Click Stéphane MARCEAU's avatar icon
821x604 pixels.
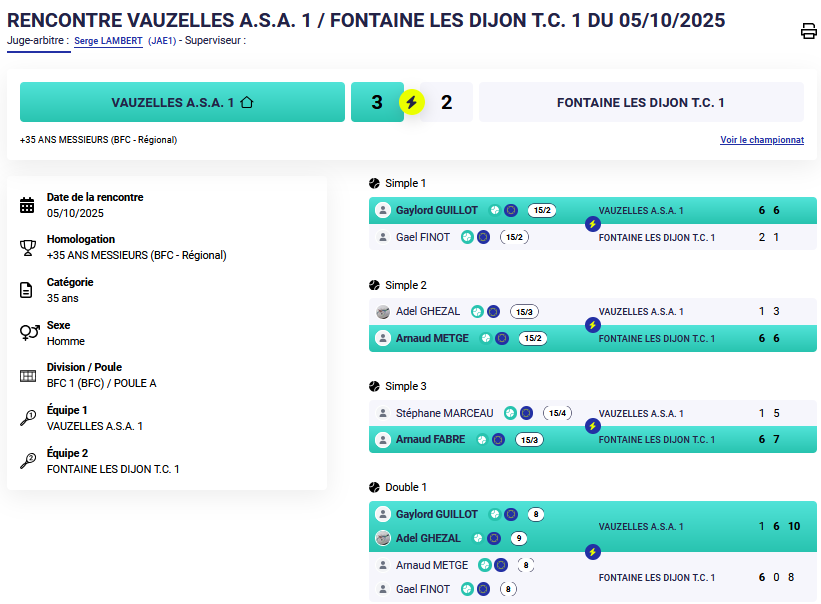tap(382, 413)
